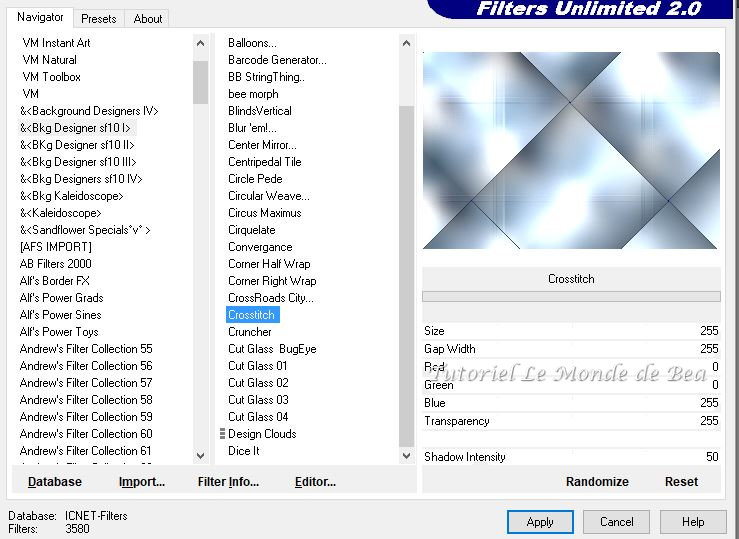Image resolution: width=739 pixels, height=539 pixels.
Task: Reset the filter settings
Action: (x=681, y=482)
